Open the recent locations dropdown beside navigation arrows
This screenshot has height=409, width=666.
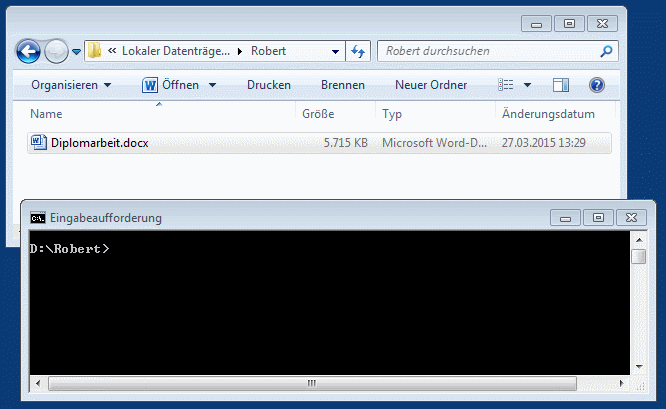tap(76, 52)
